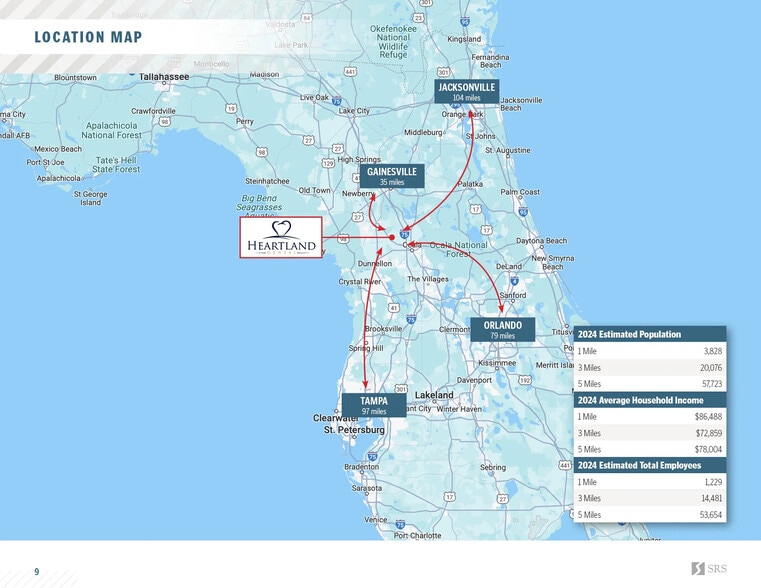Click the Sarasota map label
The image size is (761, 588).
(x=366, y=488)
